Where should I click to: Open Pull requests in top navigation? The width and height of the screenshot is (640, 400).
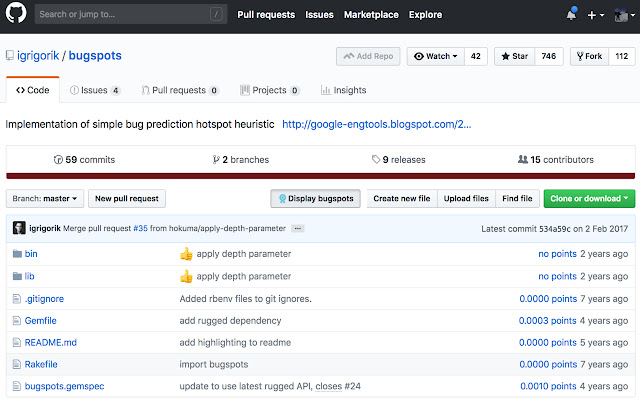[266, 15]
